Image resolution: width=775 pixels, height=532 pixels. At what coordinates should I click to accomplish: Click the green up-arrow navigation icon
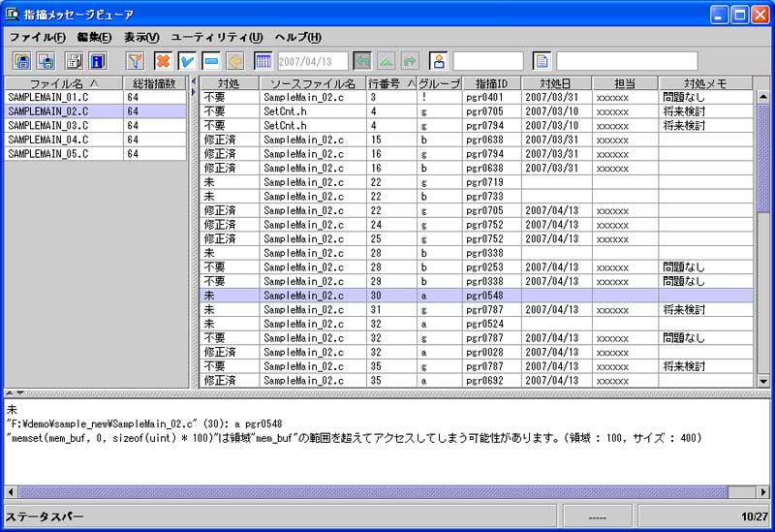coord(387,61)
